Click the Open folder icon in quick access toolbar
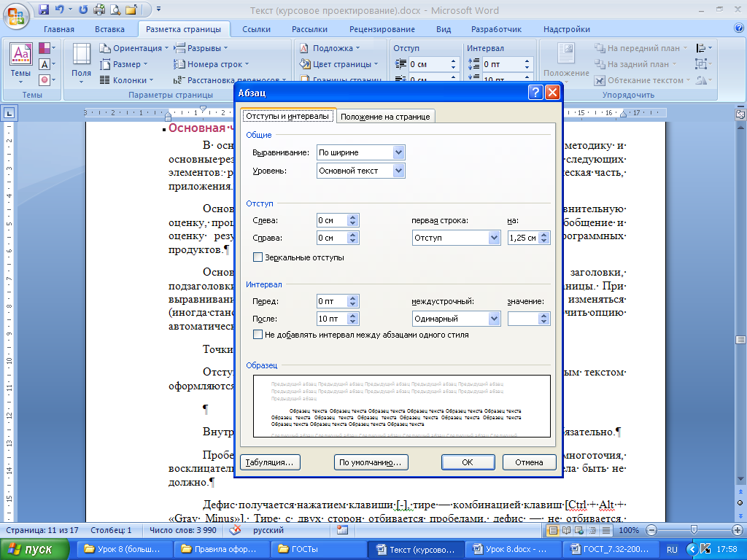Viewport: 747px width, 560px height. click(x=132, y=9)
